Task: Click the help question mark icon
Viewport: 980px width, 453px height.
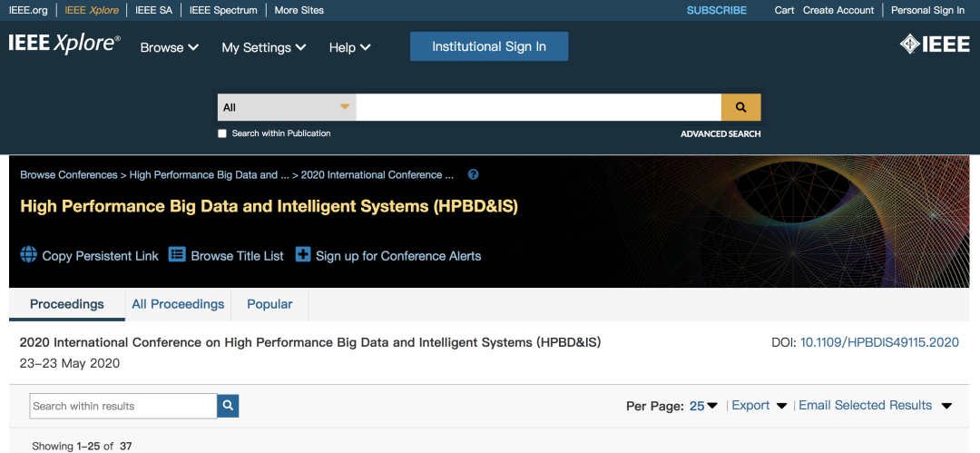Action: coord(473,174)
